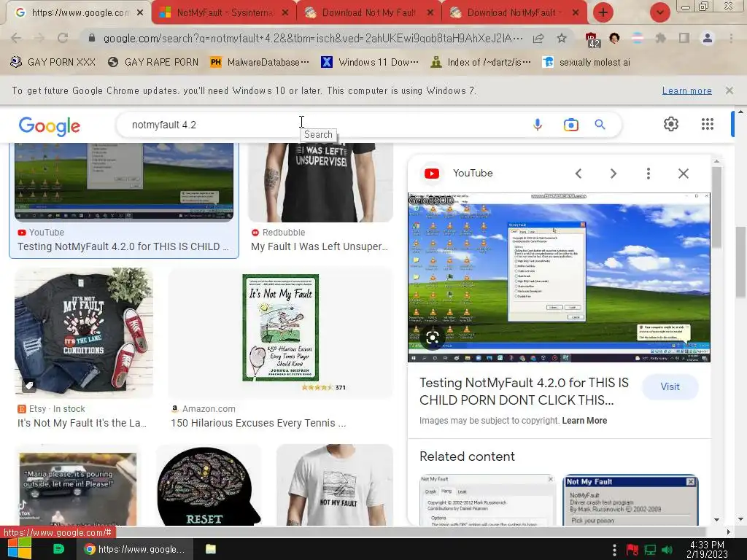Image resolution: width=747 pixels, height=560 pixels.
Task: Open the Chrome profile avatar
Action: pos(708,38)
